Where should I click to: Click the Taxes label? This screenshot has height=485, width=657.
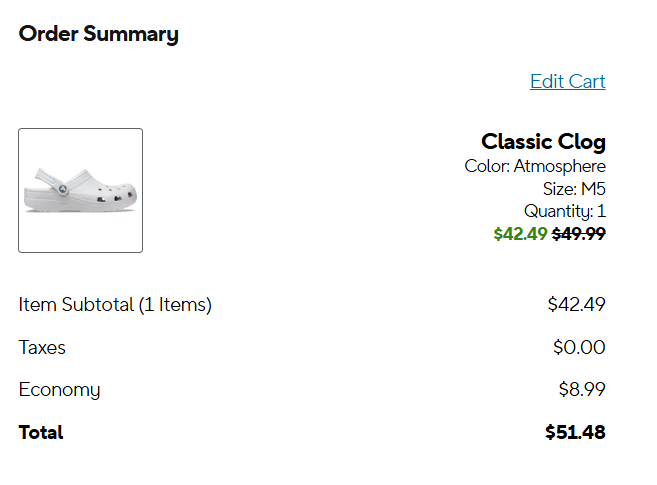click(x=42, y=348)
